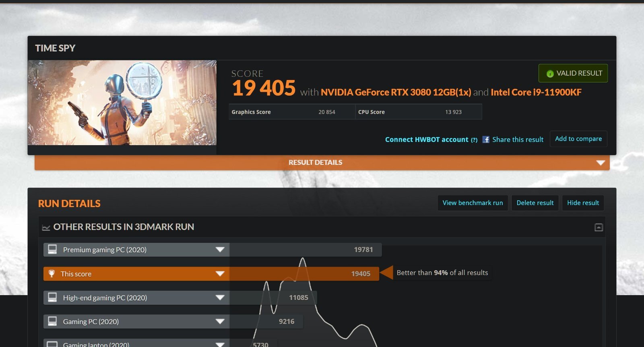Expand the Result Details bar arrow
This screenshot has width=644, height=347.
(x=601, y=163)
